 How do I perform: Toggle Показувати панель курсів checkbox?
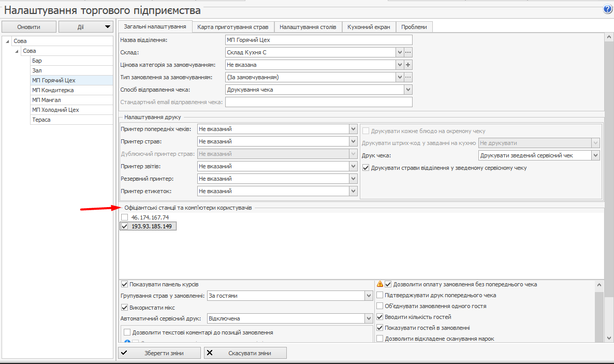click(x=124, y=284)
